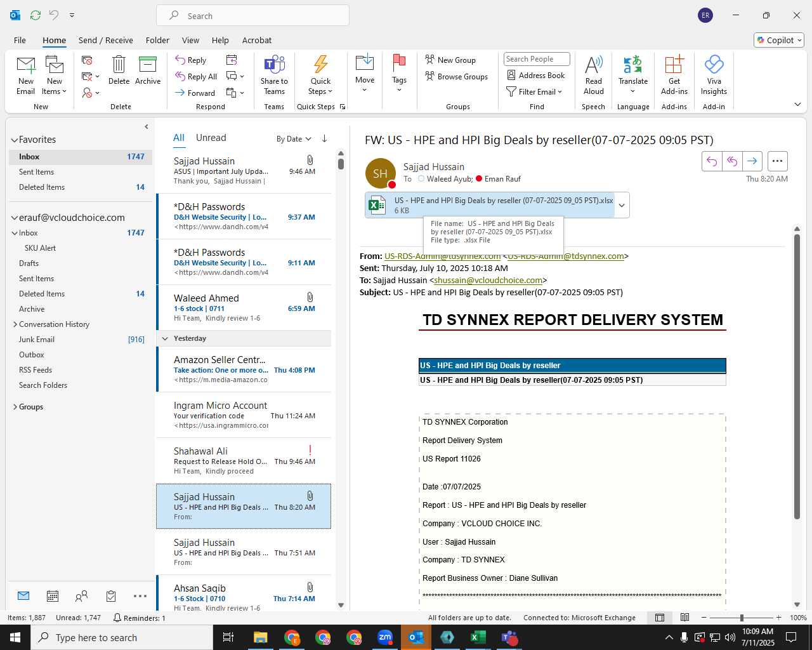This screenshot has width=812, height=650.
Task: Show All messages filter
Action: tap(179, 138)
